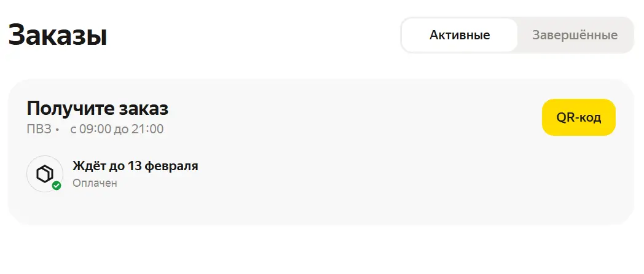Open the Завершённые orders tab
The image size is (644, 274).
pos(575,35)
